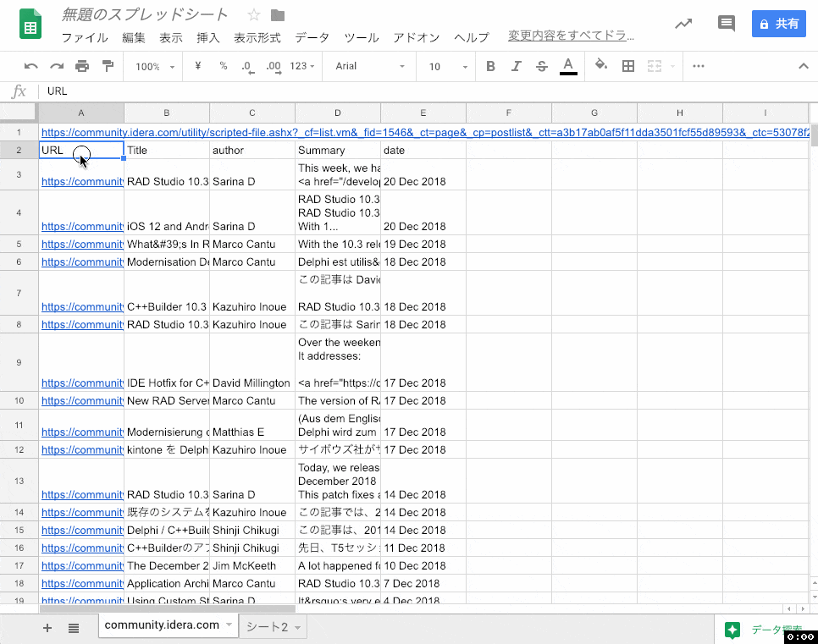Decrease decimal places icon
The width and height of the screenshot is (818, 644).
(248, 67)
